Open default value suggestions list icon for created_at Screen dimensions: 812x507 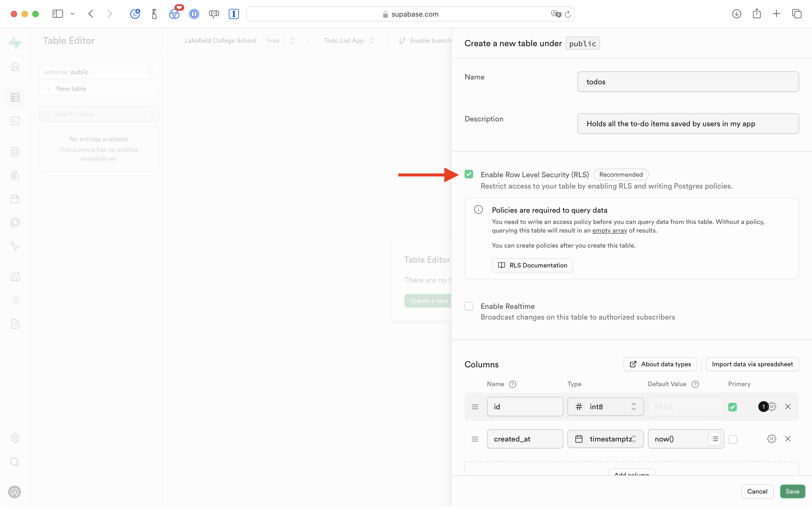click(x=715, y=439)
